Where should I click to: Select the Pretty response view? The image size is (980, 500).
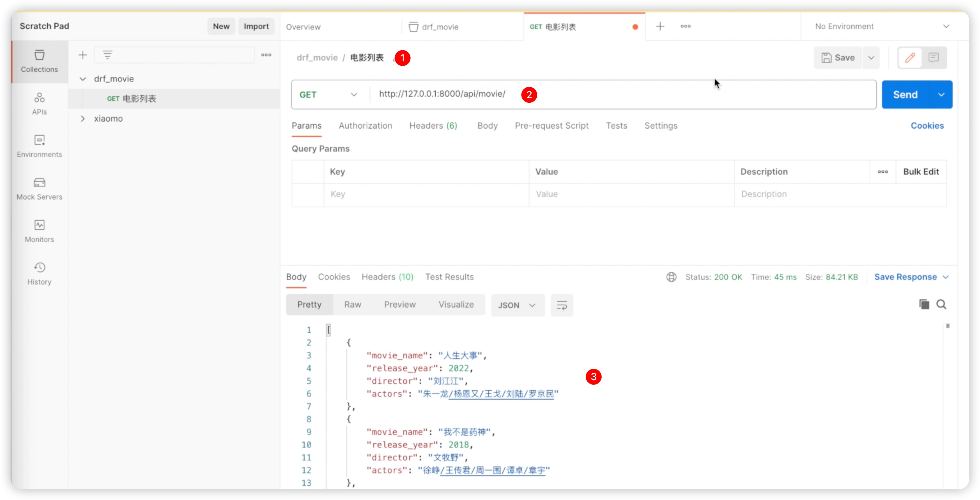tap(309, 304)
